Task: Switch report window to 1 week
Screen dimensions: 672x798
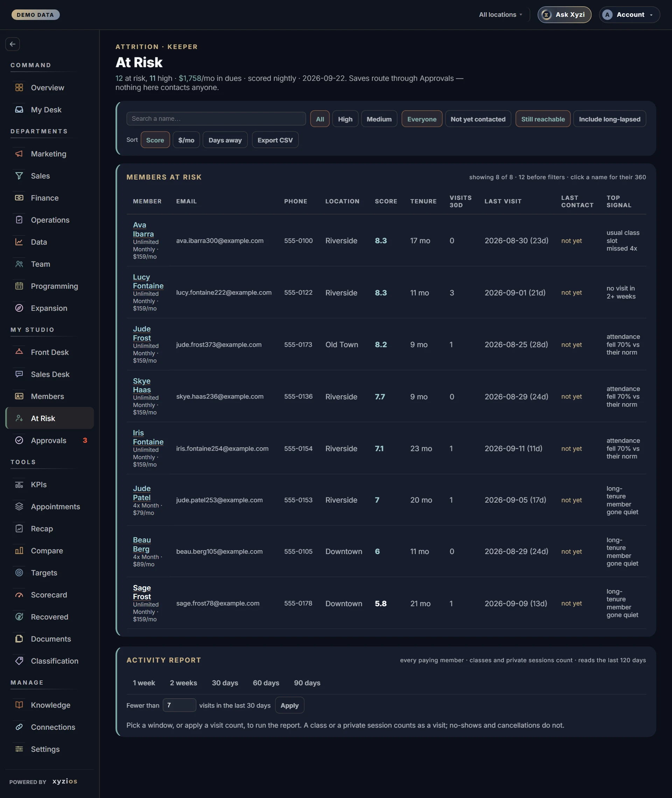Action: (x=143, y=683)
